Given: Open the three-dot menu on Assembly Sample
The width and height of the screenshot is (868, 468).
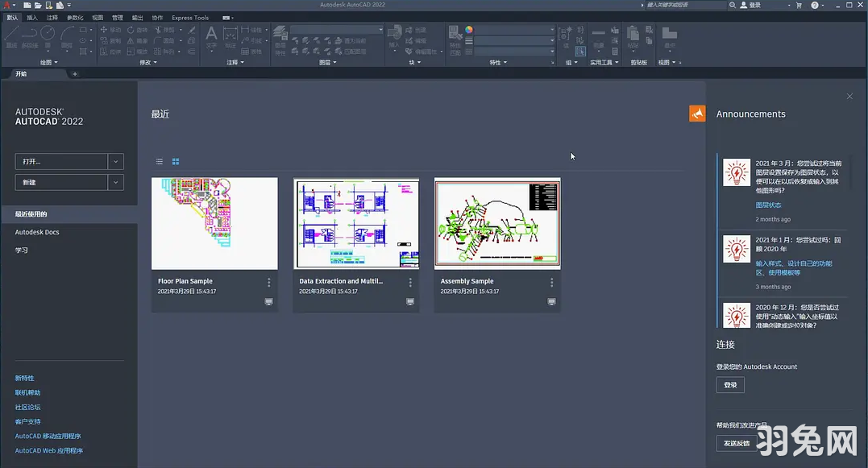Looking at the screenshot, I should pyautogui.click(x=552, y=283).
